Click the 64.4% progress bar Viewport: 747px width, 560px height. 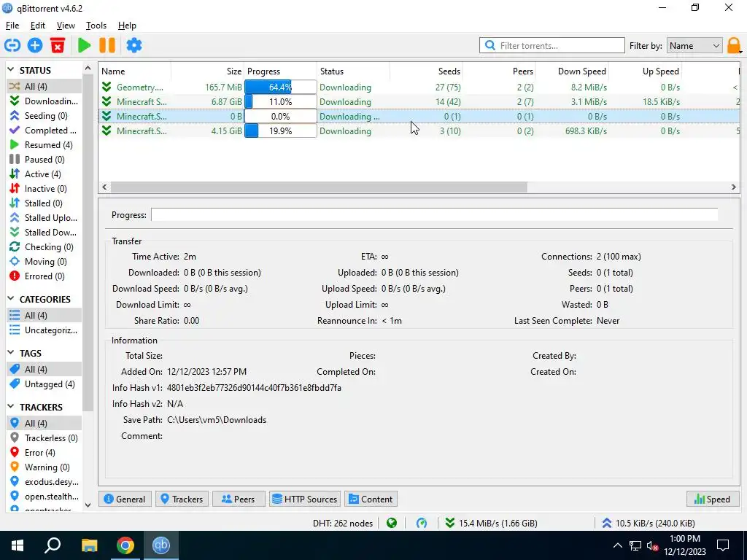[x=280, y=87]
